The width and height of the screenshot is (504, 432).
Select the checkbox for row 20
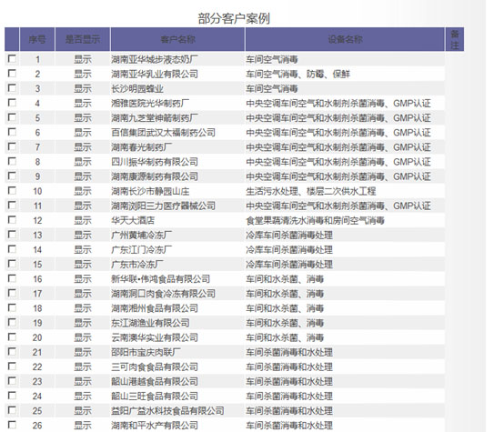tap(12, 337)
